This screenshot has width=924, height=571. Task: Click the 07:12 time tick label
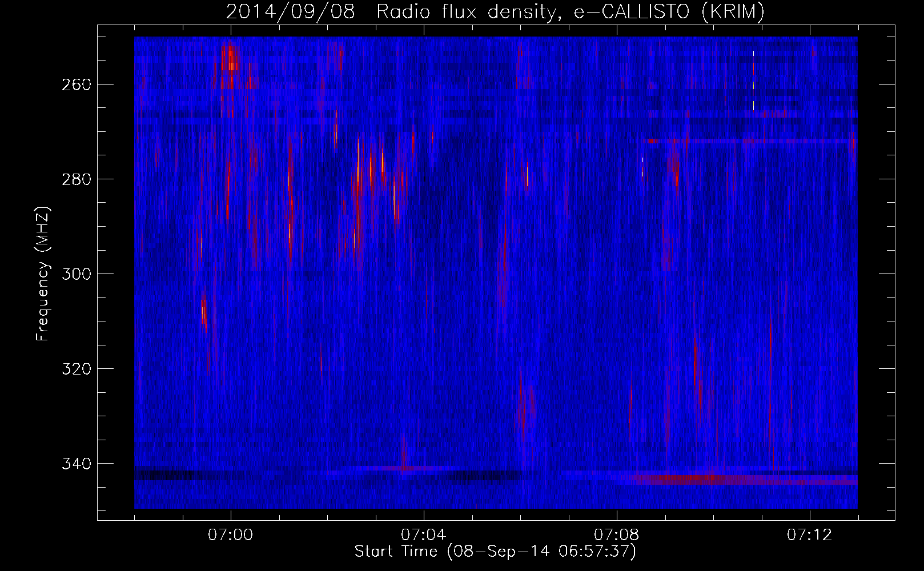click(810, 535)
